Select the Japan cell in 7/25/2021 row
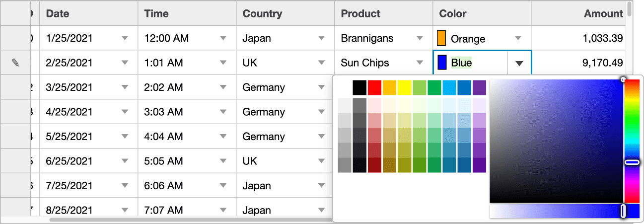This screenshot has width=644, height=224. 286,186
